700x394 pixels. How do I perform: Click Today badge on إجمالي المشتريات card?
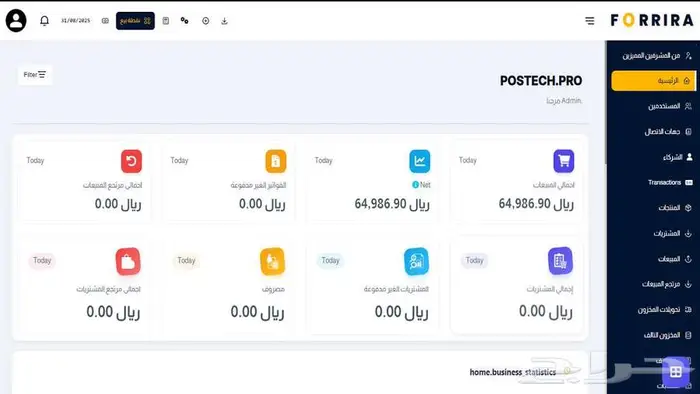tap(474, 260)
